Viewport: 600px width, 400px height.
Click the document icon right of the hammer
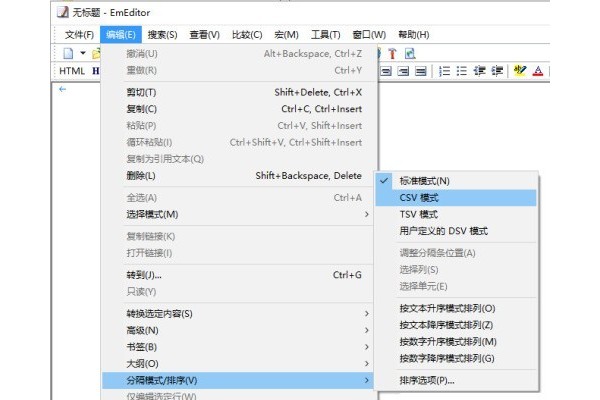[410, 53]
